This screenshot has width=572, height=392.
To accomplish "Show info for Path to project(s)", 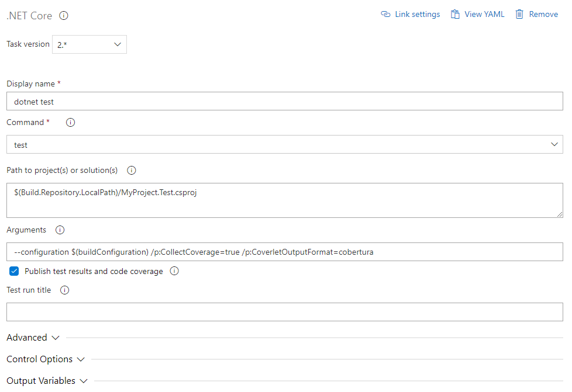I will tap(132, 170).
